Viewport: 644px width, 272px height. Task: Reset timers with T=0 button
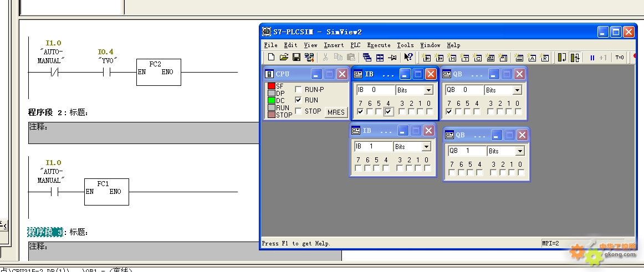click(x=620, y=58)
